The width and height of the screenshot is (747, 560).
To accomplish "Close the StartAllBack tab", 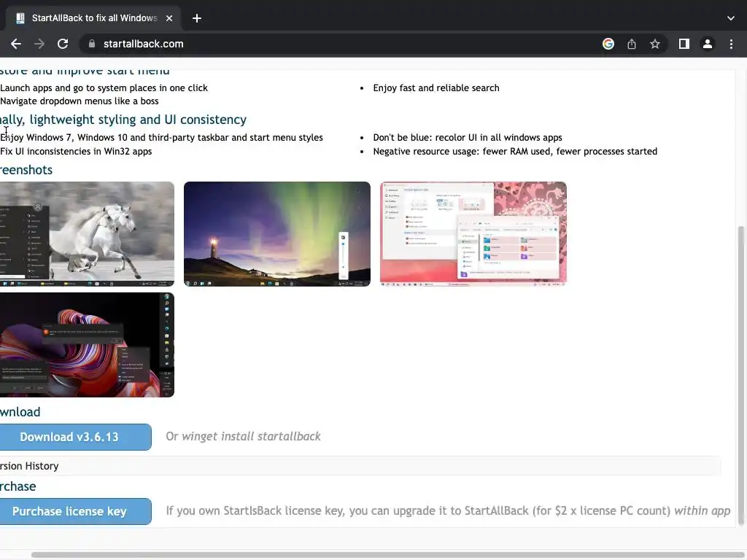I will pyautogui.click(x=169, y=18).
